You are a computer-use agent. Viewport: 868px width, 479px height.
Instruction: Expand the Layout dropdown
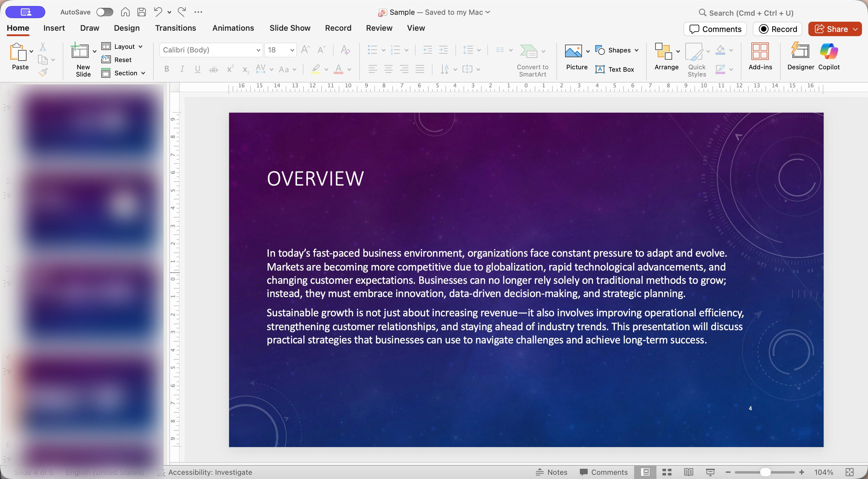[x=140, y=46]
